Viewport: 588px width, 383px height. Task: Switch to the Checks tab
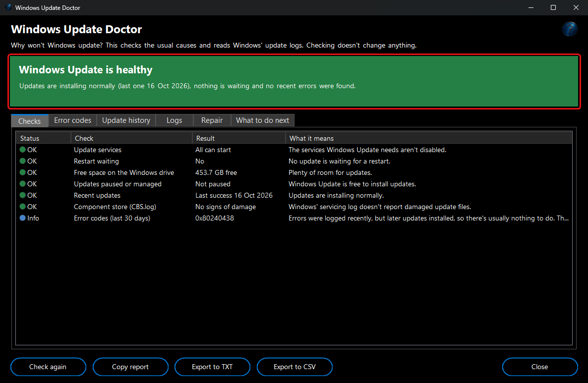coord(30,121)
